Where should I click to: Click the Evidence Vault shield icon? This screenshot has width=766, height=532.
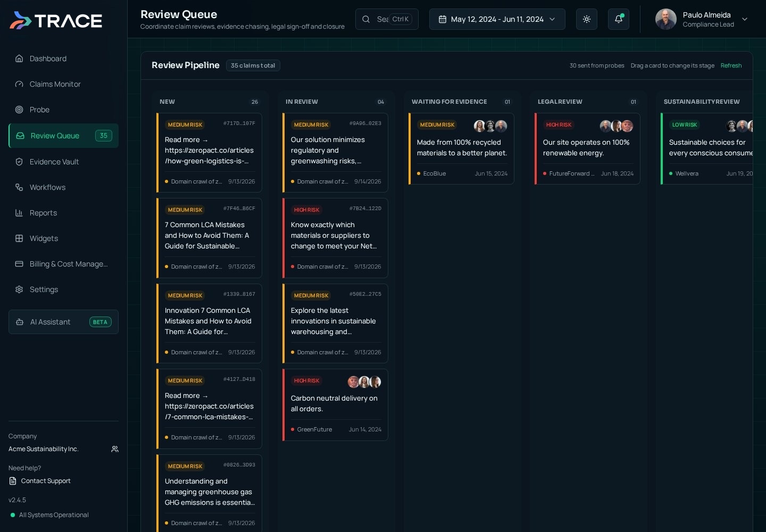pyautogui.click(x=19, y=162)
